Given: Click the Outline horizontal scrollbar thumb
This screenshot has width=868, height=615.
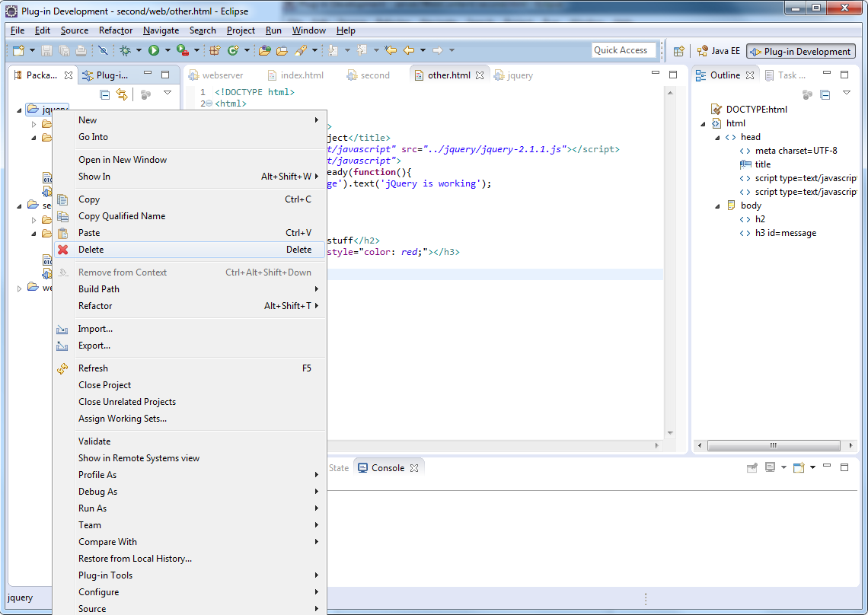Looking at the screenshot, I should click(774, 445).
